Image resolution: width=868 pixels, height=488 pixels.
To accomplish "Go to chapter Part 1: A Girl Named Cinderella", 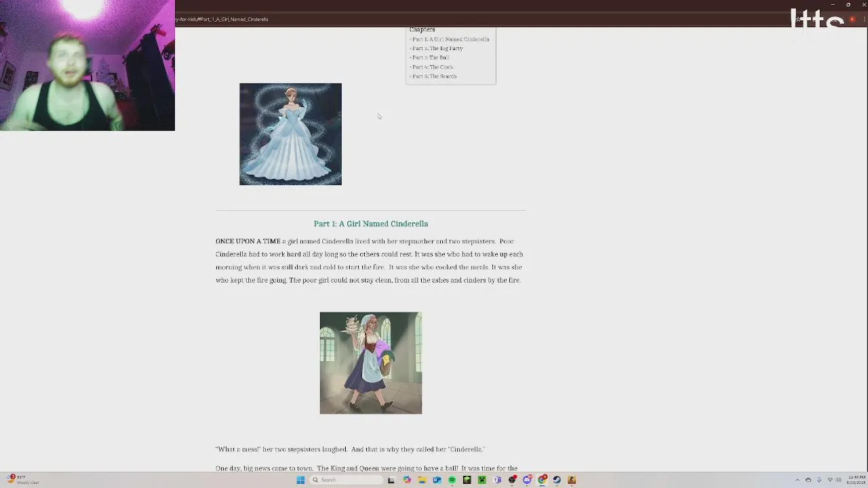I will (450, 39).
